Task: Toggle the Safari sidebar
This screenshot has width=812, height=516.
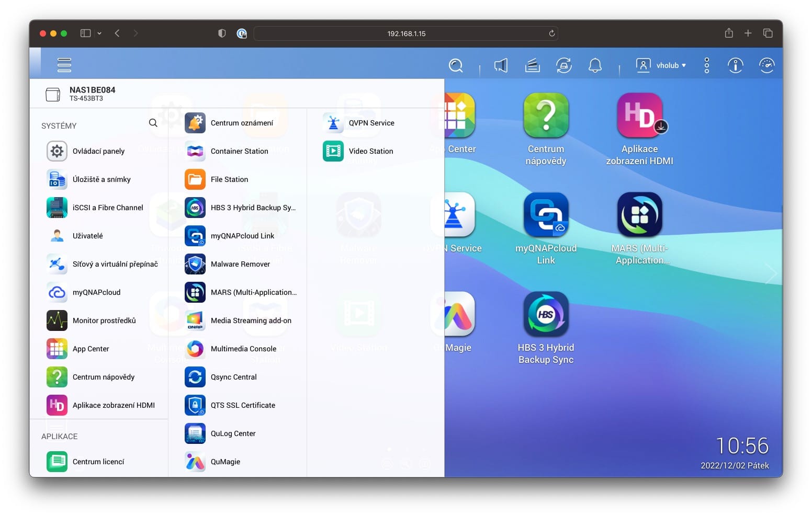Action: [85, 33]
